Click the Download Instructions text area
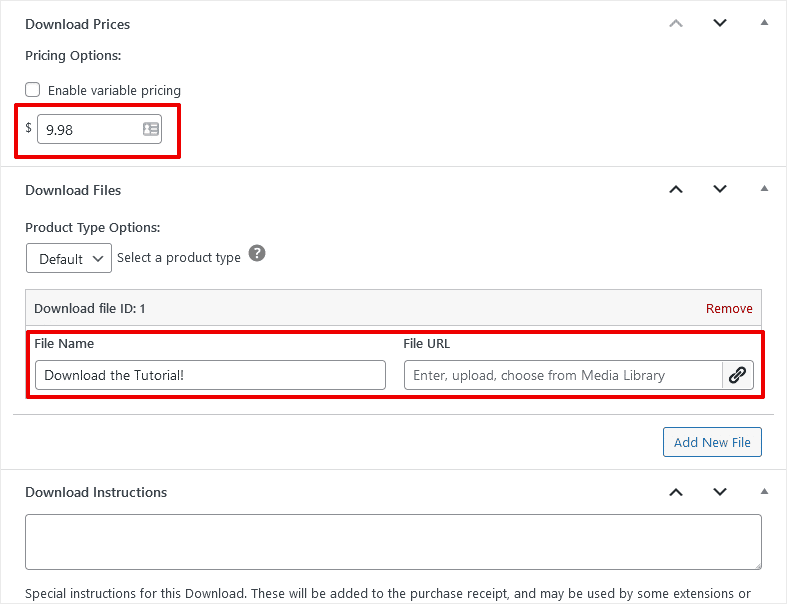 [393, 542]
